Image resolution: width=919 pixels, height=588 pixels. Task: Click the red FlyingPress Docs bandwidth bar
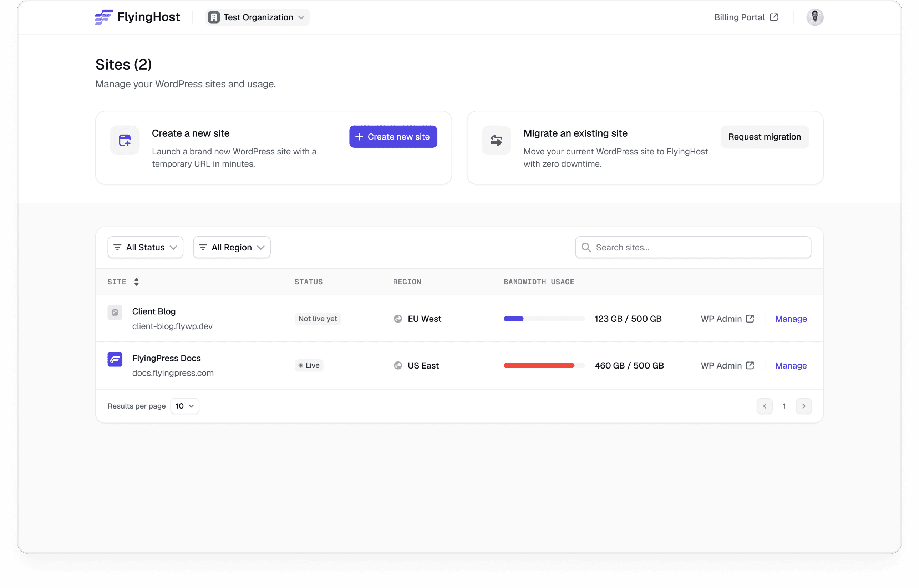click(539, 365)
